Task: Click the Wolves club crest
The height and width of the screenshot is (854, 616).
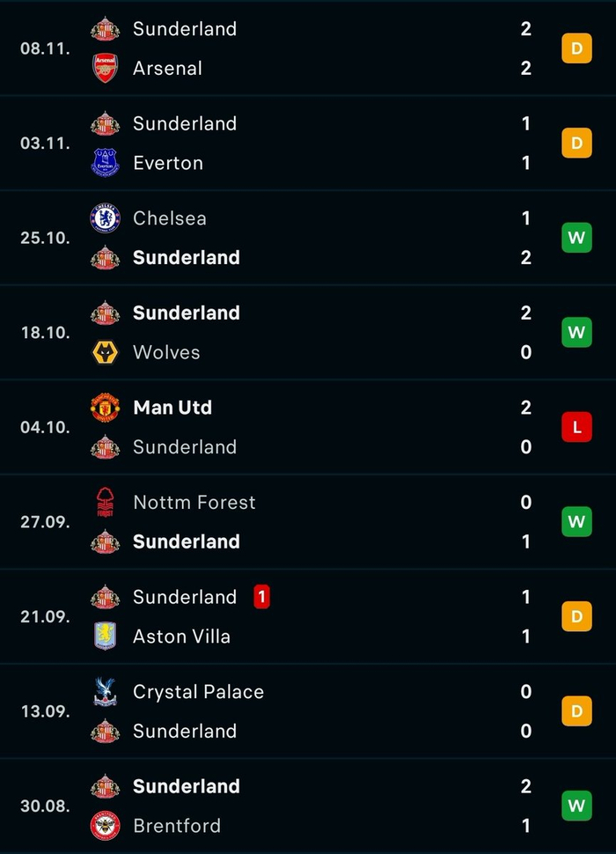Action: click(106, 352)
